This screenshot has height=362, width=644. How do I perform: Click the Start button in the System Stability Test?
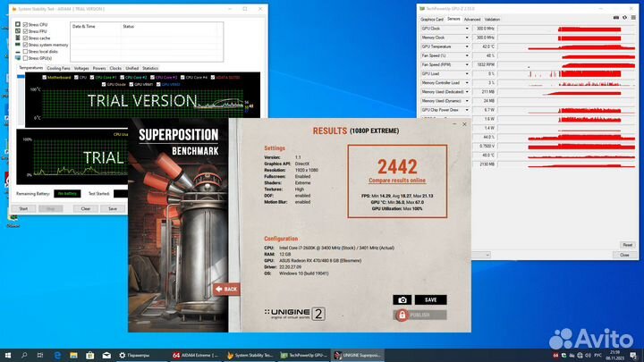pyautogui.click(x=23, y=209)
